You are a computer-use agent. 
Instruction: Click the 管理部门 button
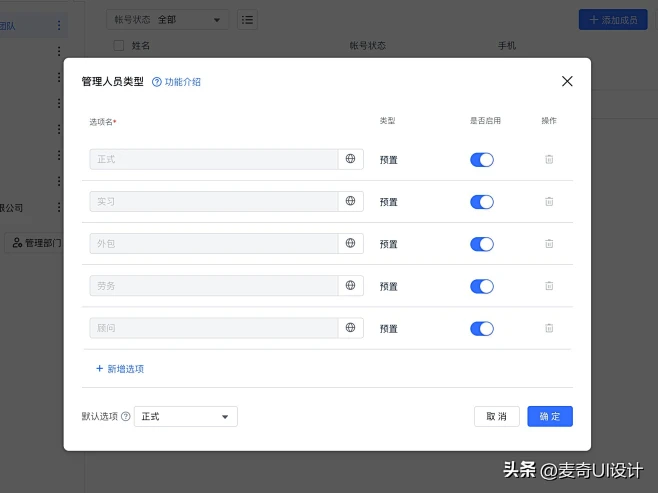pyautogui.click(x=36, y=243)
